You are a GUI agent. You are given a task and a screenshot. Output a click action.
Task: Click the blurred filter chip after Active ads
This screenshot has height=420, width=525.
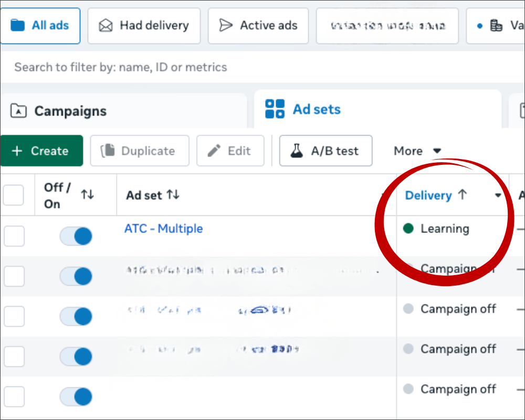coord(387,26)
